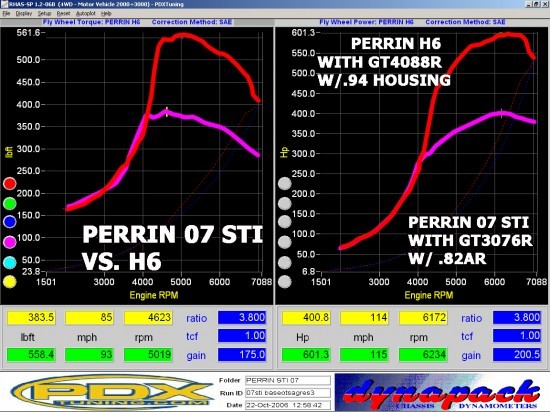This screenshot has width=550, height=412.
Task: Click the gain 200.5 field
Action: click(517, 354)
